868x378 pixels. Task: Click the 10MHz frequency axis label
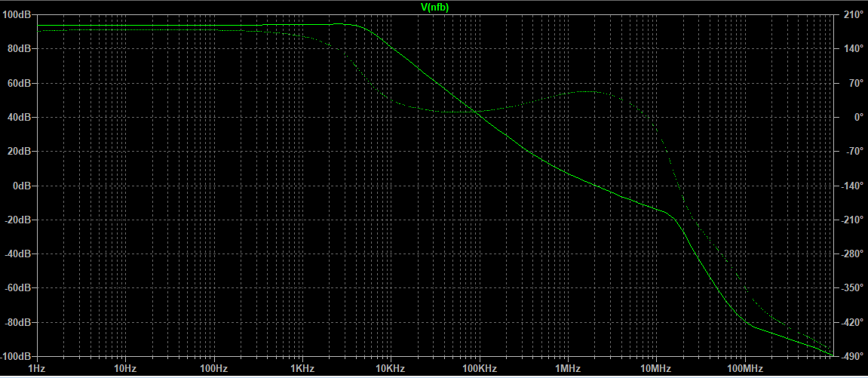(x=657, y=369)
